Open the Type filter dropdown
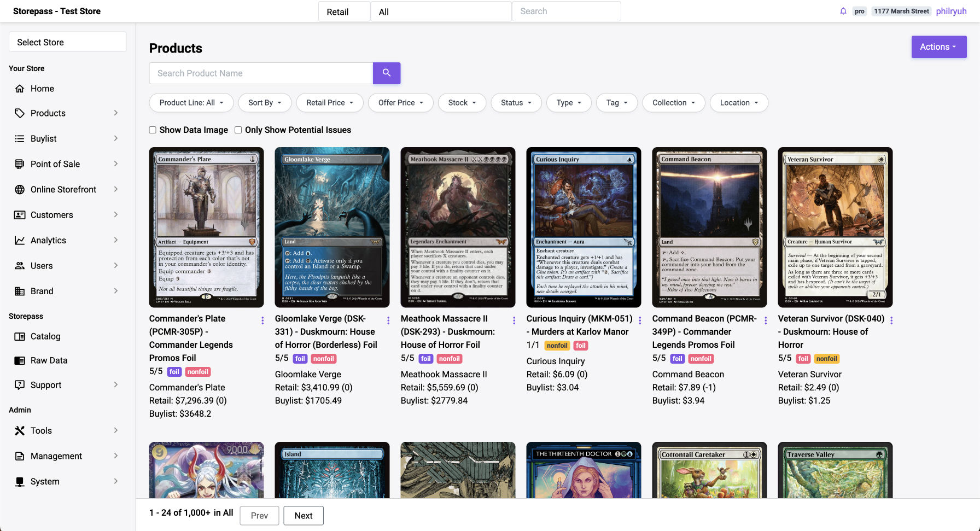The image size is (980, 531). (569, 103)
